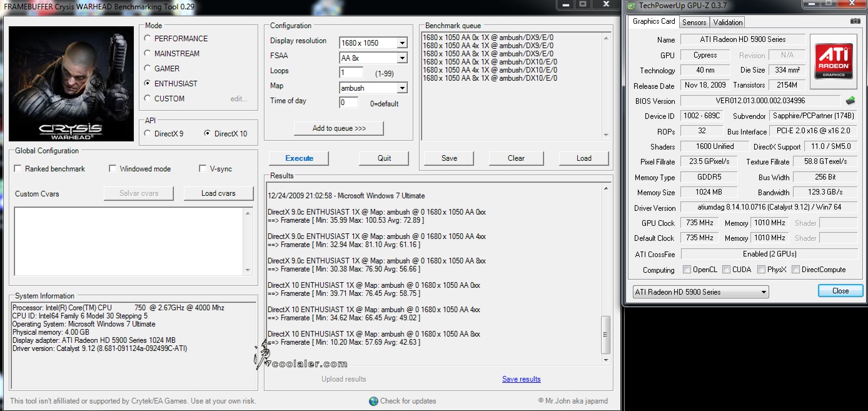The height and width of the screenshot is (411, 868).
Task: Select queue entry AA 8x ambush/DX10/E/0
Action: (490, 78)
